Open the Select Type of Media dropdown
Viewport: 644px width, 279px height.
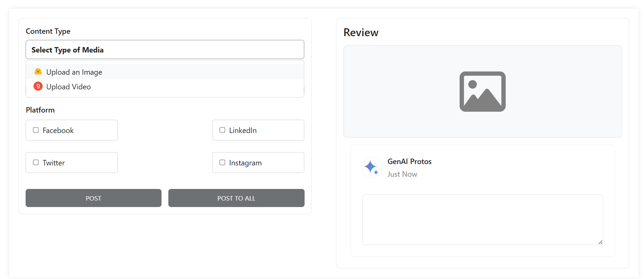pos(165,49)
